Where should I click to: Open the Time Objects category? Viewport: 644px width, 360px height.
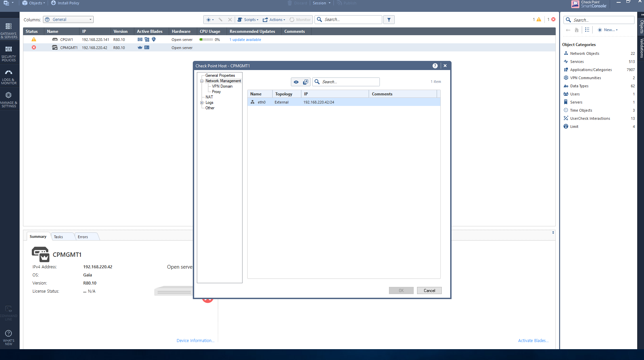click(x=599, y=110)
